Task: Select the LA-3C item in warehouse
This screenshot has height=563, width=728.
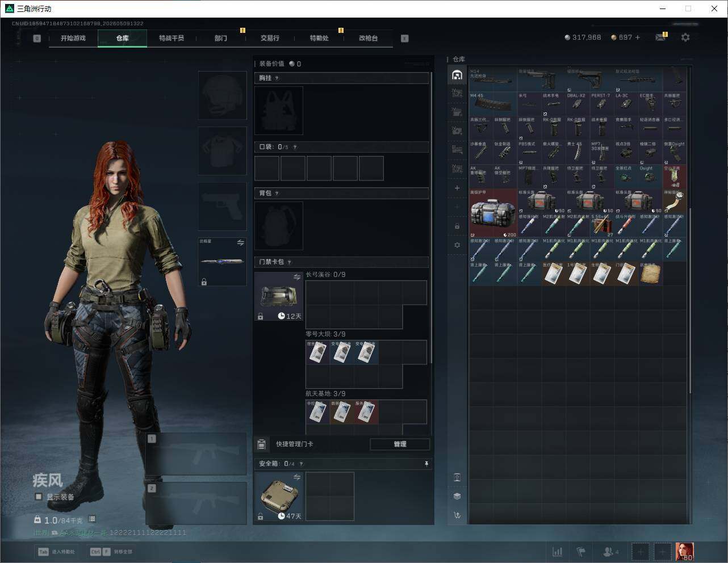Action: (626, 104)
